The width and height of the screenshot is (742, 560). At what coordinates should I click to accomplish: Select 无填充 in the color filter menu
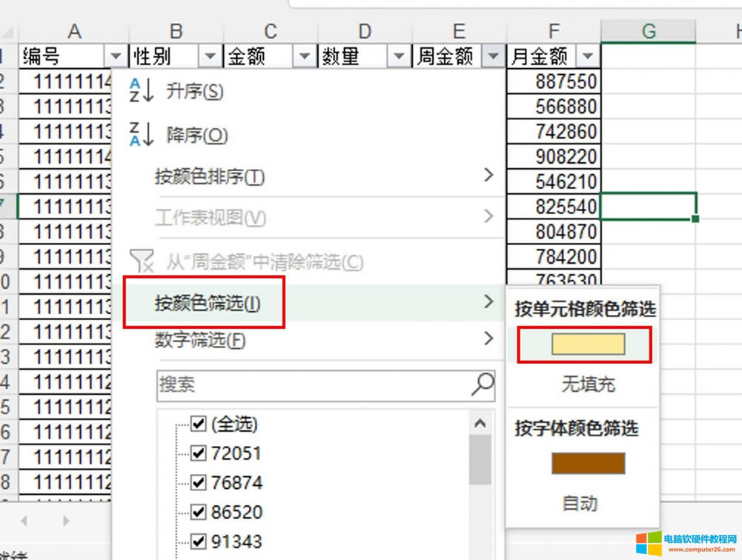(x=588, y=384)
